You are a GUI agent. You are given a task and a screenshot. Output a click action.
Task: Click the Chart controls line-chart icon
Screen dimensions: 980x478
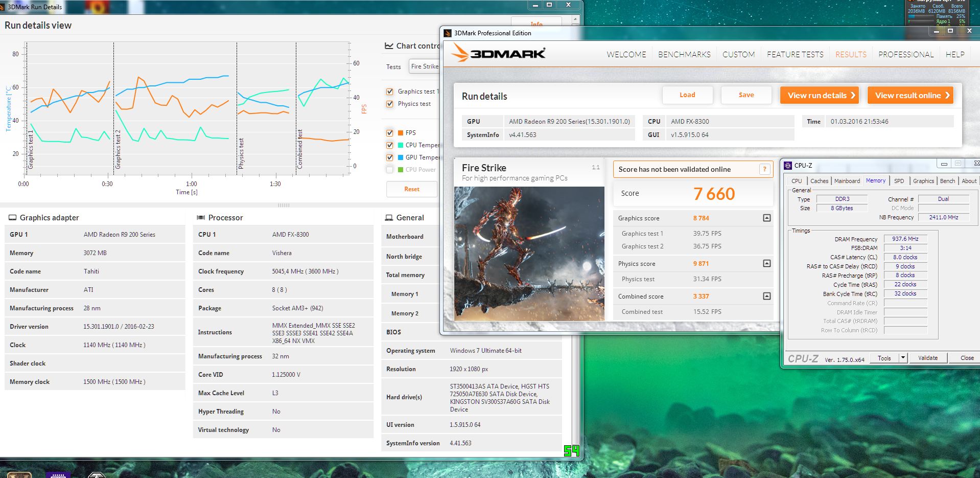(x=389, y=45)
